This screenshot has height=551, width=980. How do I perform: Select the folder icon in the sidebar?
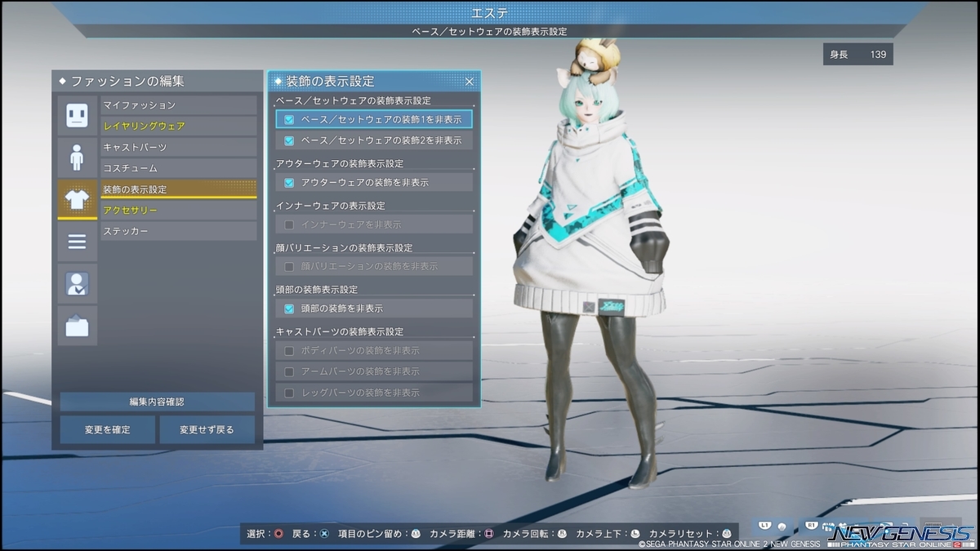77,326
